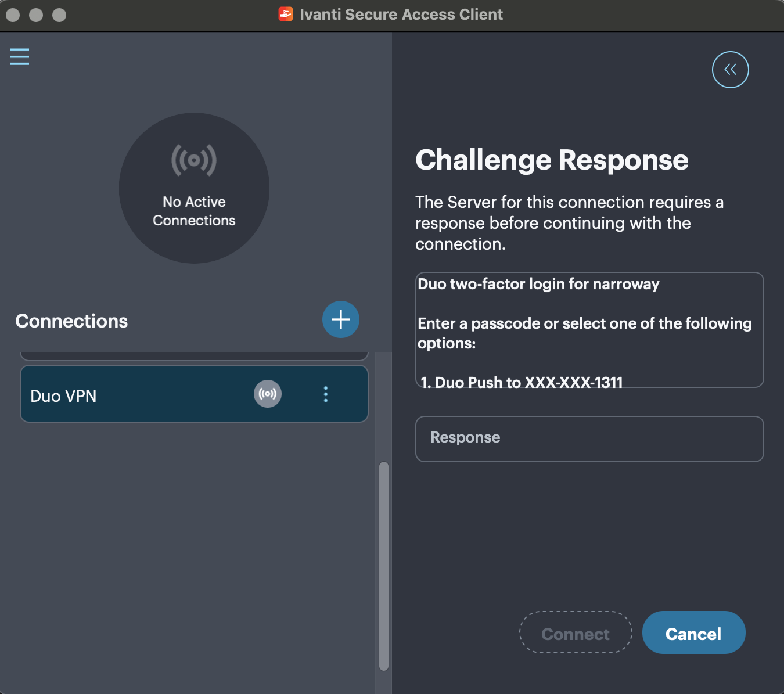The width and height of the screenshot is (784, 694).
Task: Click the Ivanti app icon in the title bar
Action: click(285, 14)
